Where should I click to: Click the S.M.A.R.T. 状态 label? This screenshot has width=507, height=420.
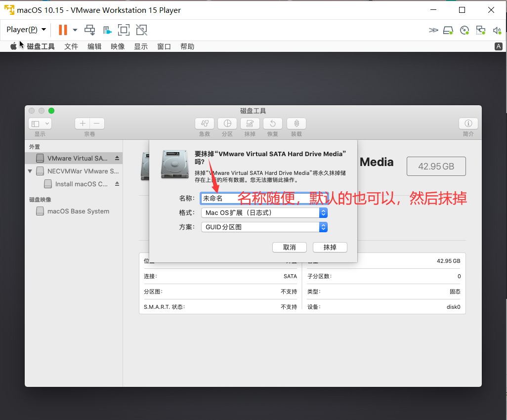point(164,307)
